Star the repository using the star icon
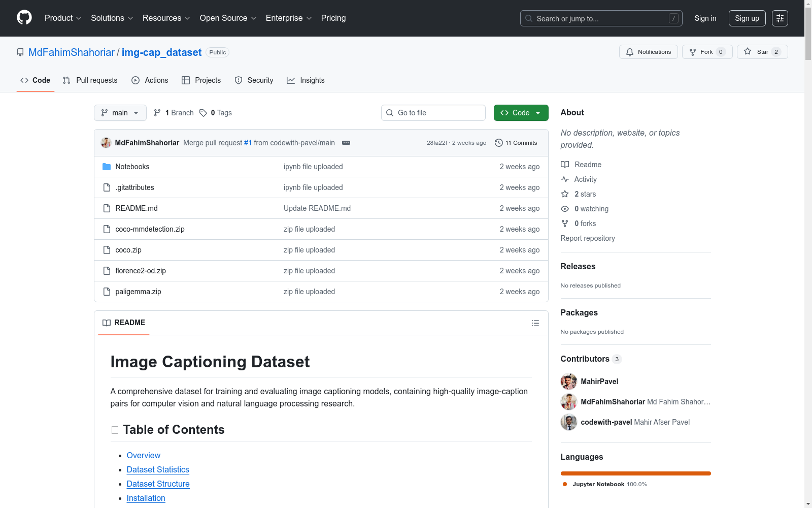812x508 pixels. [748, 51]
